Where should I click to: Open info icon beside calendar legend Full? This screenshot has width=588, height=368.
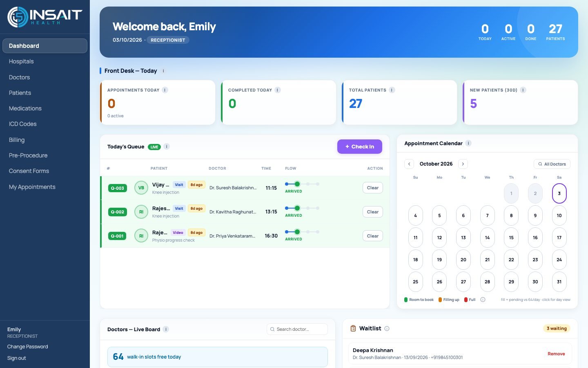coord(483,300)
